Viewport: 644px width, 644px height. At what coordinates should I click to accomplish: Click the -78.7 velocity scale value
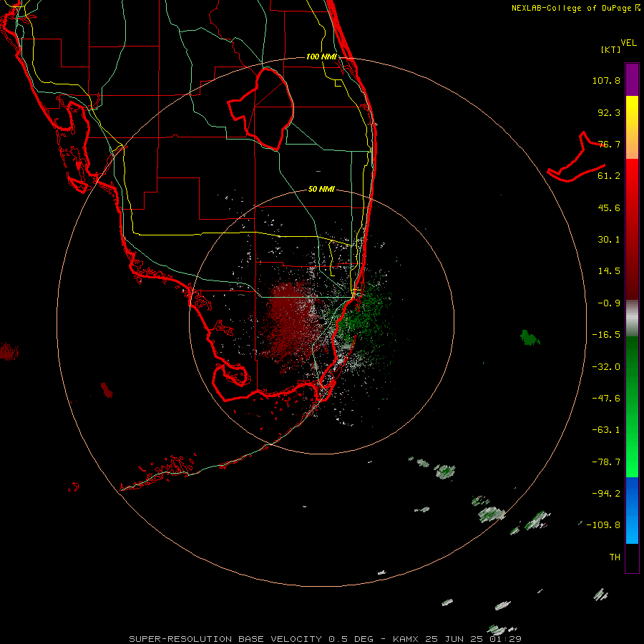(x=606, y=462)
